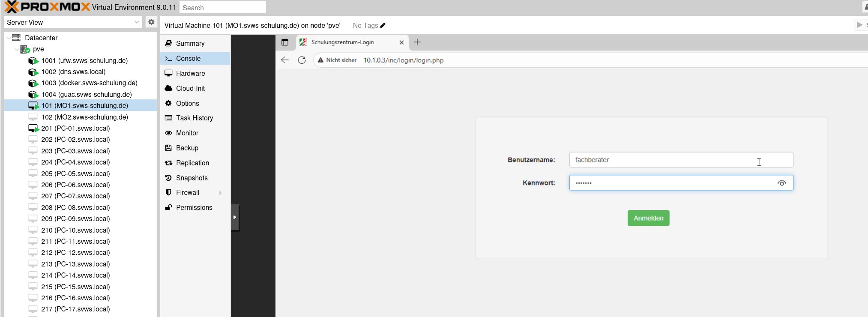Click the Options gear icon

coord(168,103)
